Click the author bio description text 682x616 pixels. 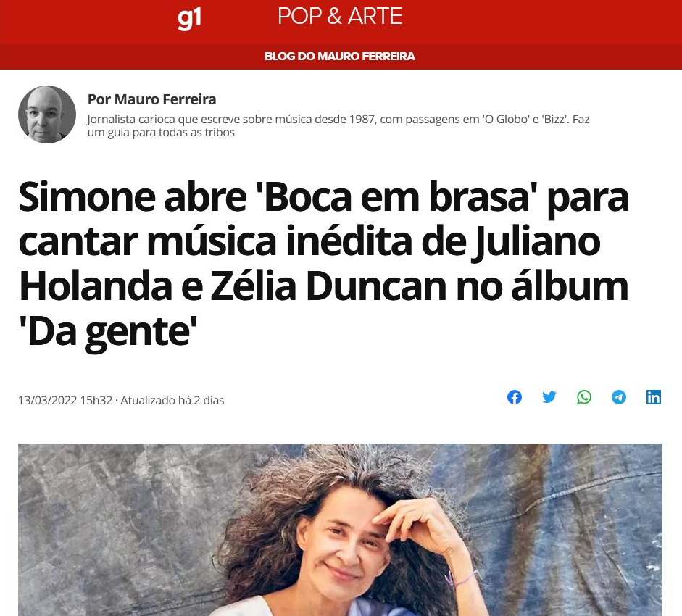[338, 125]
